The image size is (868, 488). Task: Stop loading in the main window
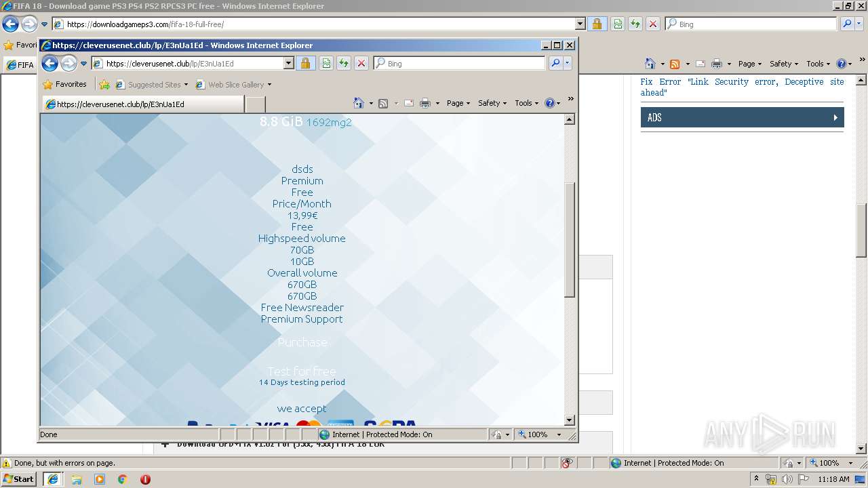click(x=653, y=24)
